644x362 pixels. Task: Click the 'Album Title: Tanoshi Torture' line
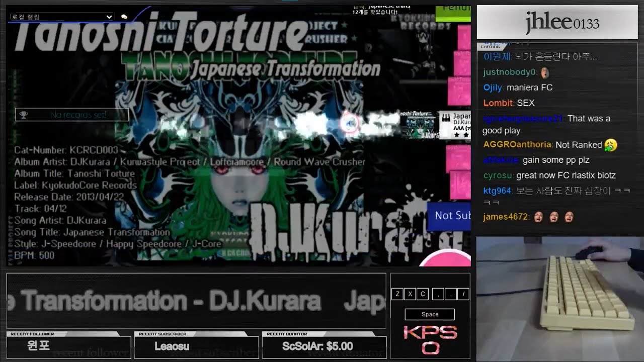(x=74, y=173)
